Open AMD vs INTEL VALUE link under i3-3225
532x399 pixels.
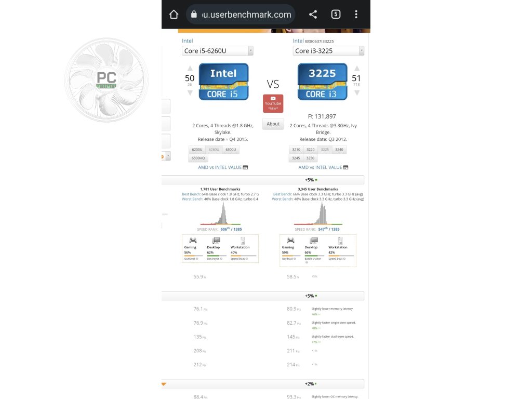click(x=320, y=167)
